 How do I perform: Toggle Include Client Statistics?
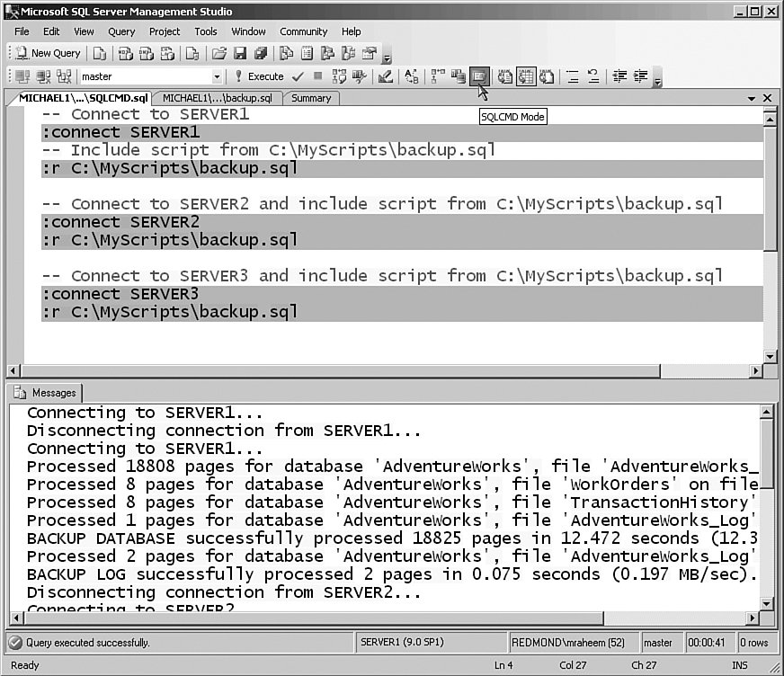(459, 76)
